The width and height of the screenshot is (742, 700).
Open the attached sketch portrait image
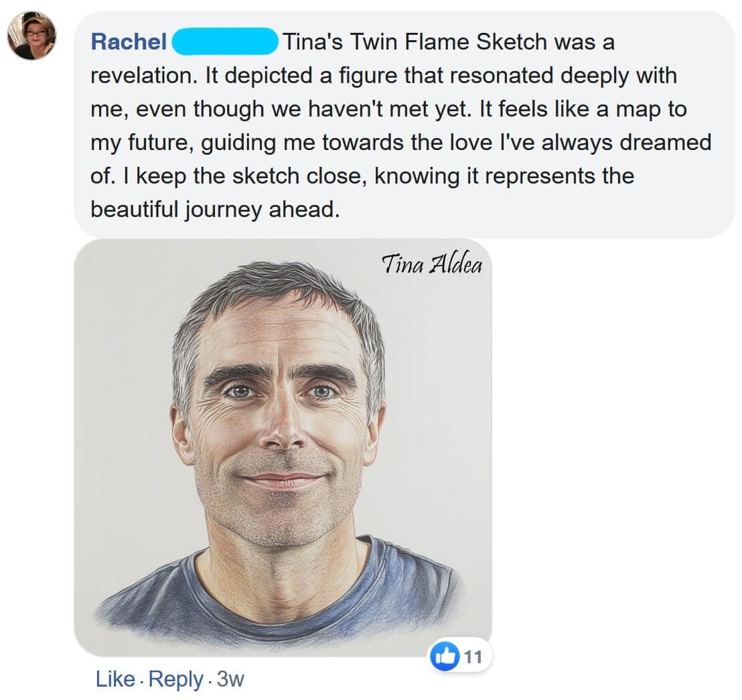pos(283,447)
